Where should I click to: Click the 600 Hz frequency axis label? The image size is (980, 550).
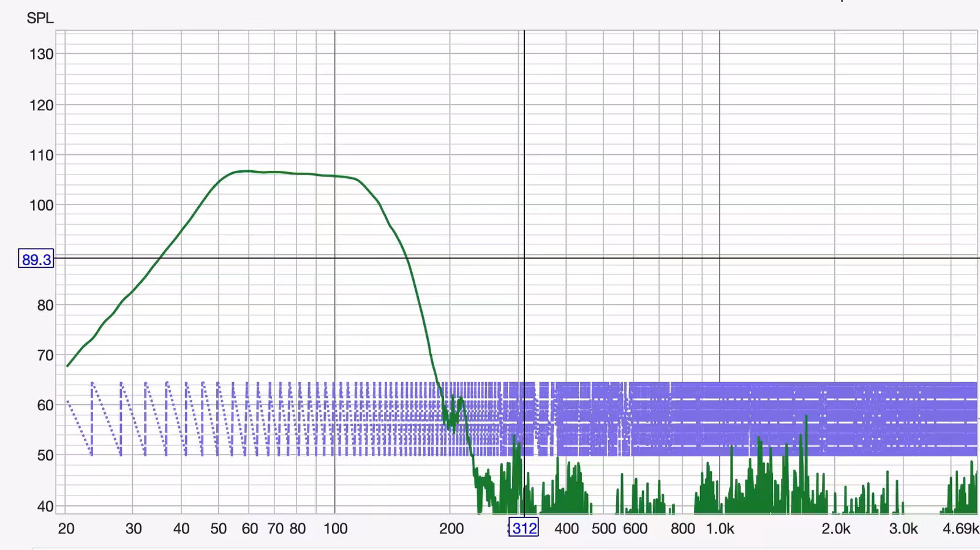[635, 529]
